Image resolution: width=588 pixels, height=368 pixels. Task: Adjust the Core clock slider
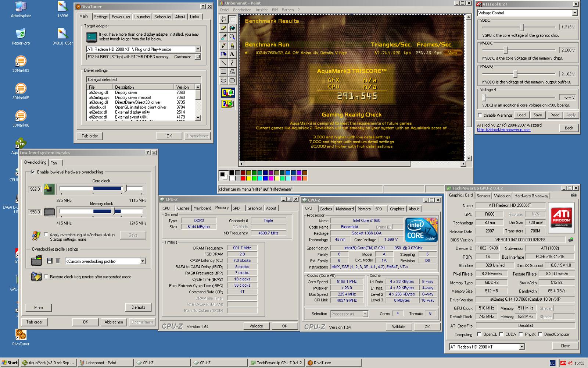(125, 188)
